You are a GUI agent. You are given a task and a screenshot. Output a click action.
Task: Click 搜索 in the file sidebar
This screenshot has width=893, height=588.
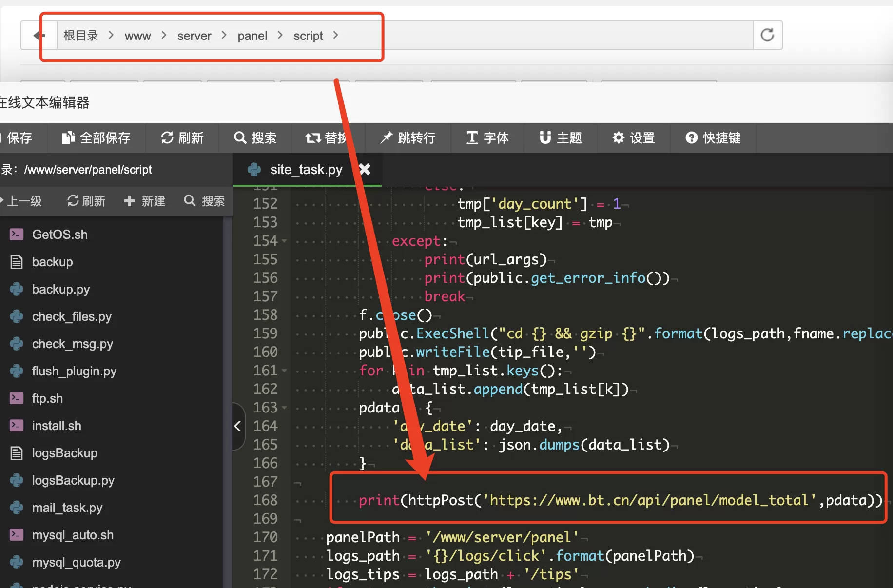[204, 201]
